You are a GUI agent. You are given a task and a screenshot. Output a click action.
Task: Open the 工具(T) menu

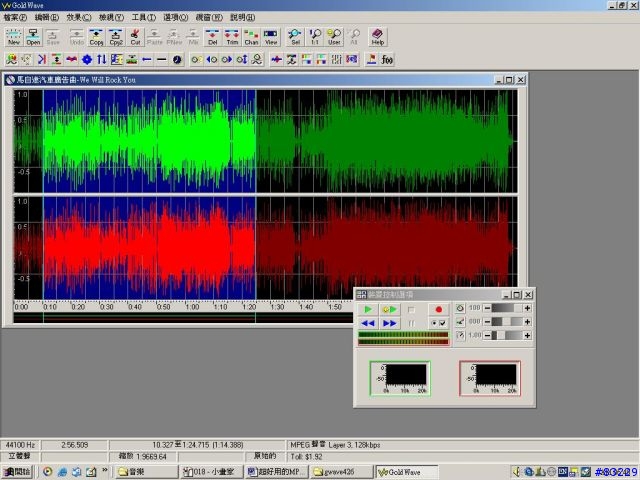(x=143, y=17)
